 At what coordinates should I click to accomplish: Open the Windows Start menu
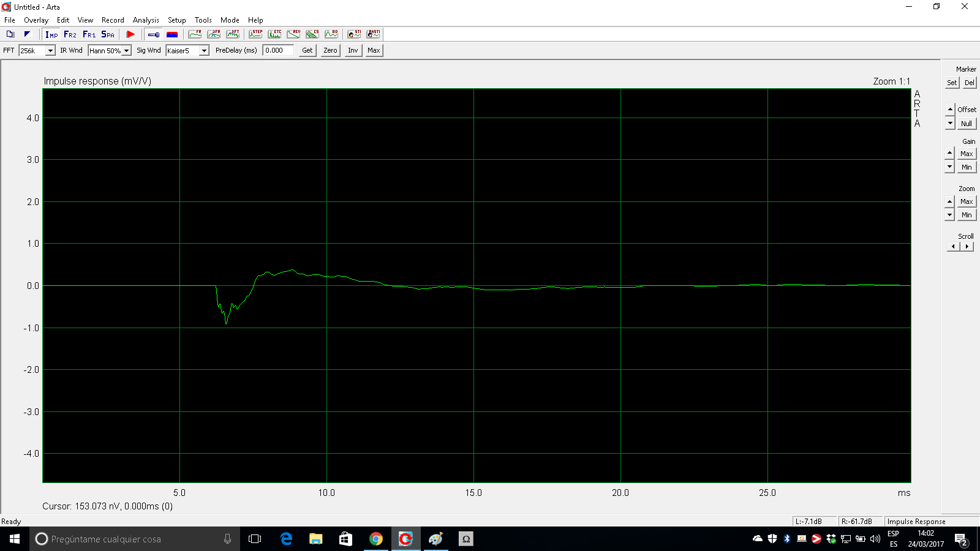click(15, 539)
